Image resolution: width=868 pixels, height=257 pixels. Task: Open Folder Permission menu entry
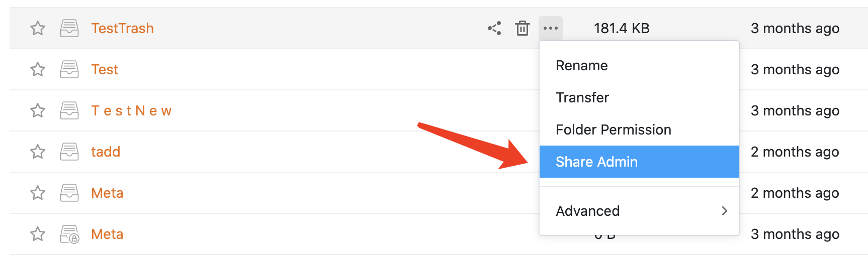613,130
